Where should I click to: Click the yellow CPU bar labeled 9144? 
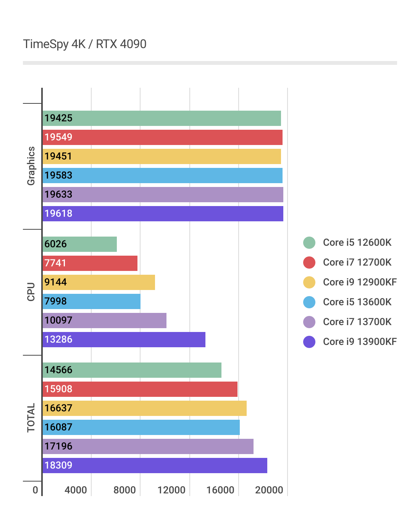coord(99,282)
